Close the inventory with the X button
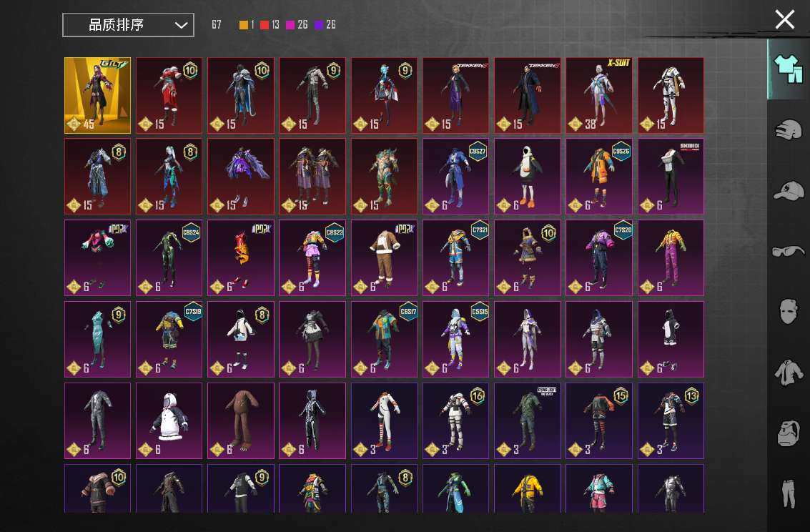The image size is (810, 532). (x=784, y=19)
